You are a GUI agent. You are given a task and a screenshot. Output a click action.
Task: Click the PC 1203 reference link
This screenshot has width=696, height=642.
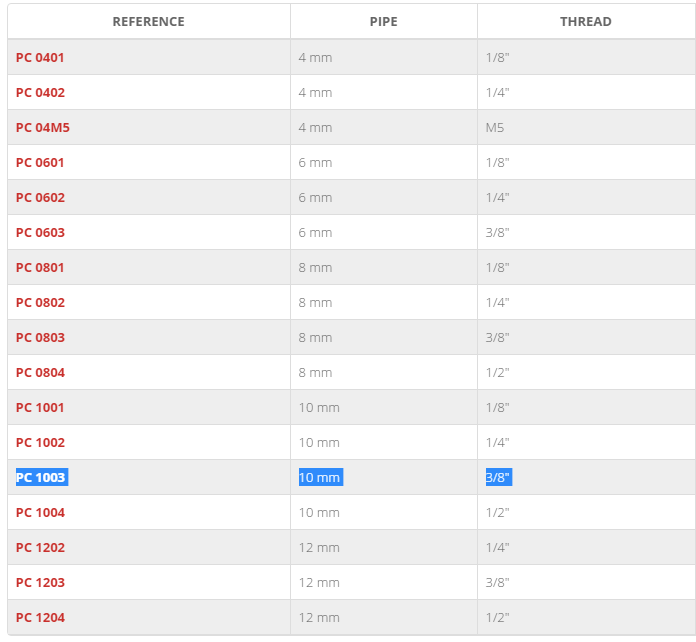[x=40, y=583]
